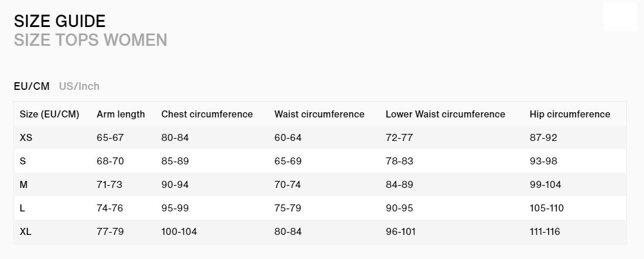Select the M size row label
Screen dimensions: 644x259
[23, 184]
